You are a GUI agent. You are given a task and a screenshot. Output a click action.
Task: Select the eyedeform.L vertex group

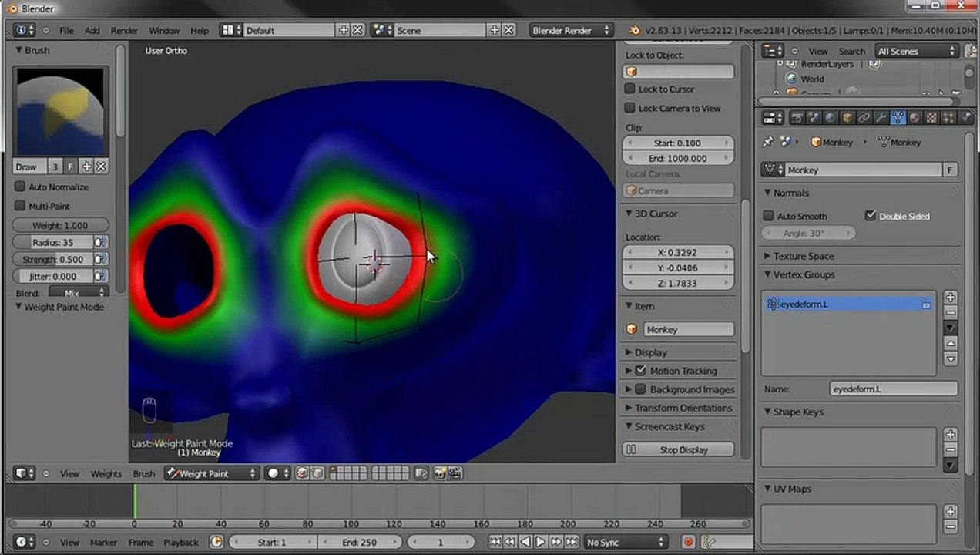coord(848,304)
